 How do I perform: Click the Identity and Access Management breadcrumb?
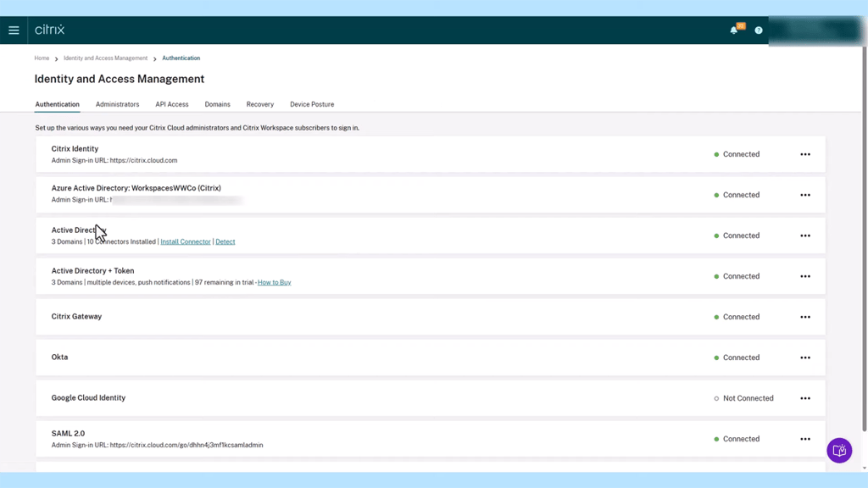(x=105, y=58)
